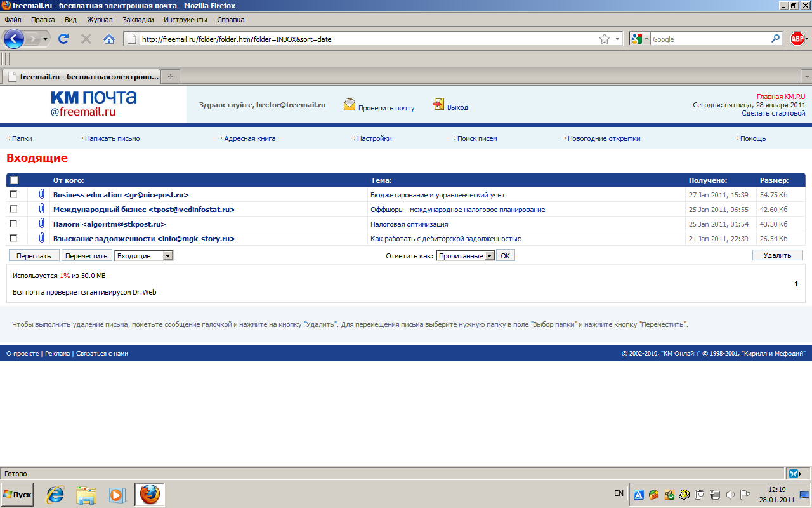Open a new tab with the plus button
This screenshot has height=508, width=812.
(x=170, y=76)
